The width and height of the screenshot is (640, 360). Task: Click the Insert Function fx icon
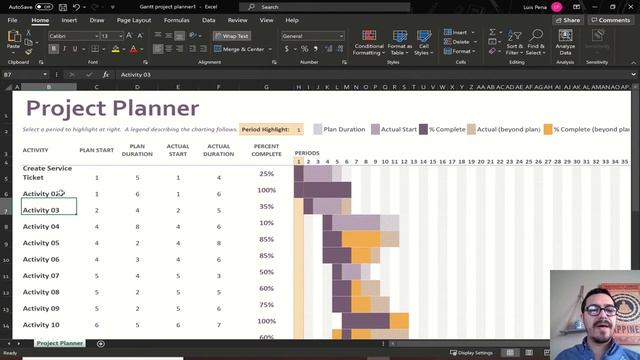click(106, 75)
